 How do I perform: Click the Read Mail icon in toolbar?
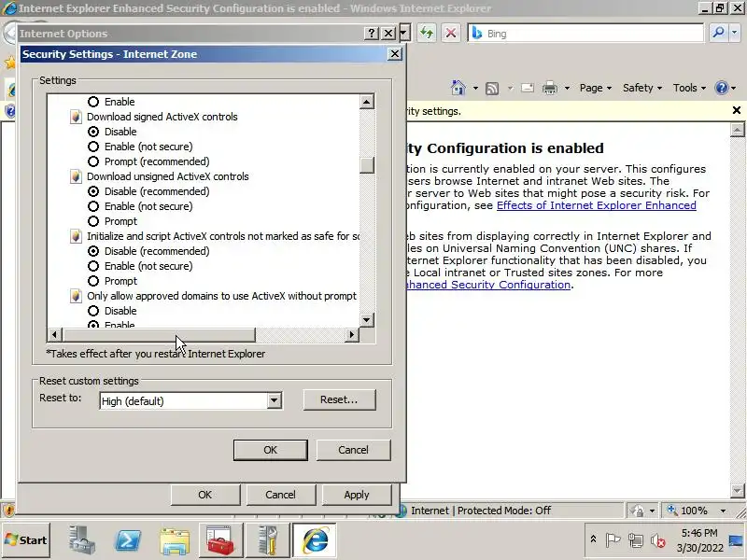pyautogui.click(x=528, y=88)
